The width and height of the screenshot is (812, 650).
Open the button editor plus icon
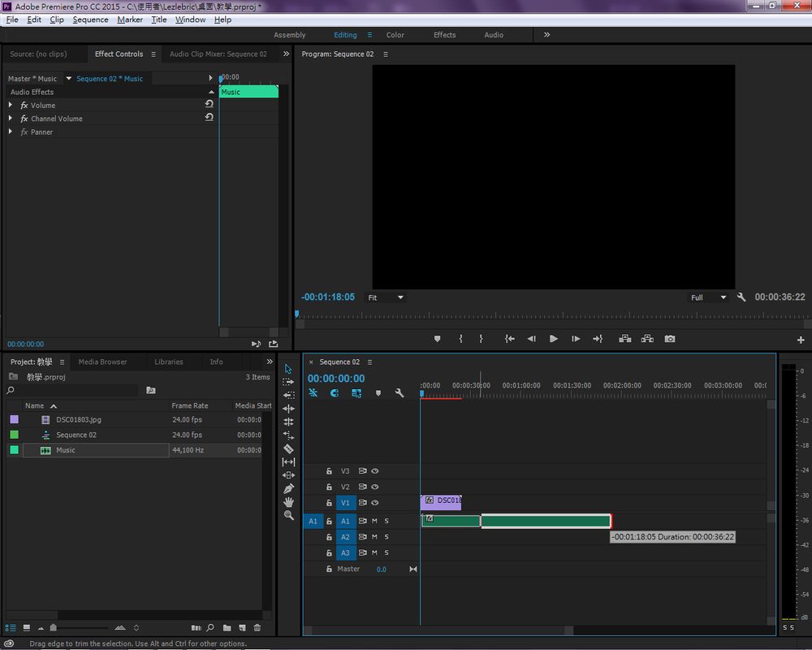[801, 340]
